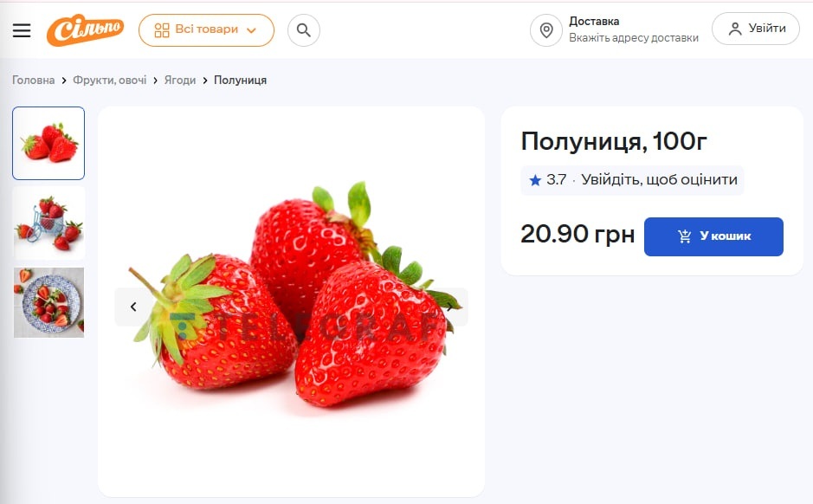Open Ягоди breadcrumb category

coord(180,81)
